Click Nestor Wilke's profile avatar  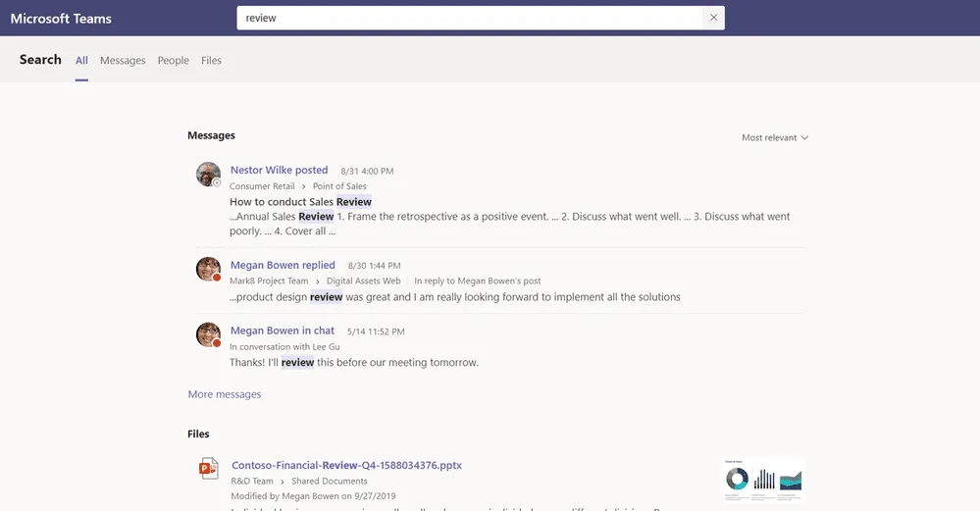(208, 175)
